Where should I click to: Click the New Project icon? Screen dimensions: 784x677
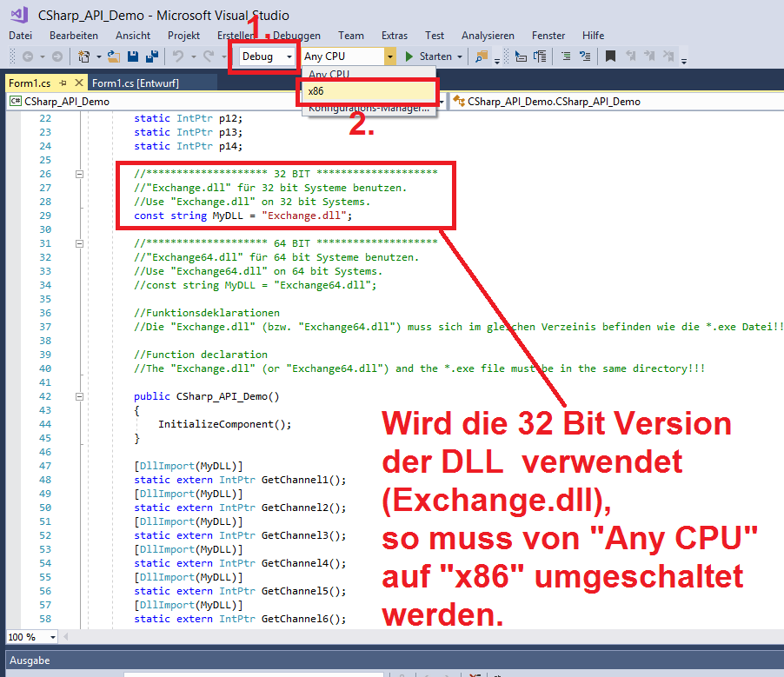[x=83, y=56]
